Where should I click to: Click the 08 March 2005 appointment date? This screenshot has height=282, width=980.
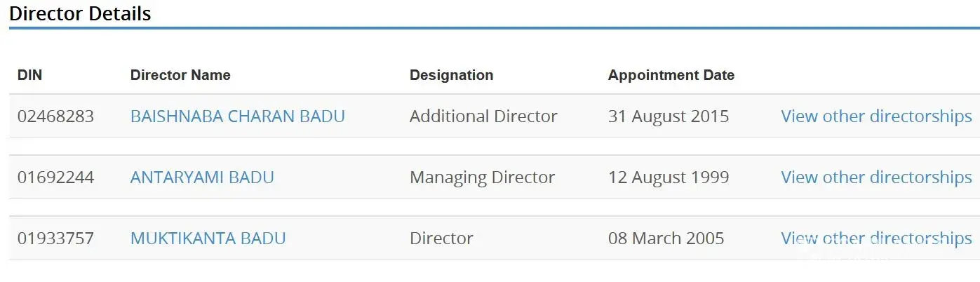tap(666, 239)
